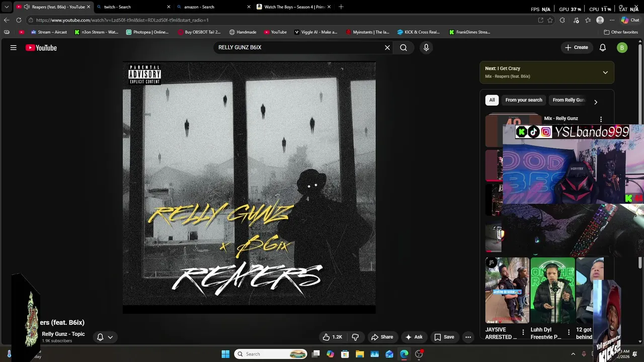Open File Explorer from the taskbar
This screenshot has height=362, width=644.
click(x=360, y=354)
